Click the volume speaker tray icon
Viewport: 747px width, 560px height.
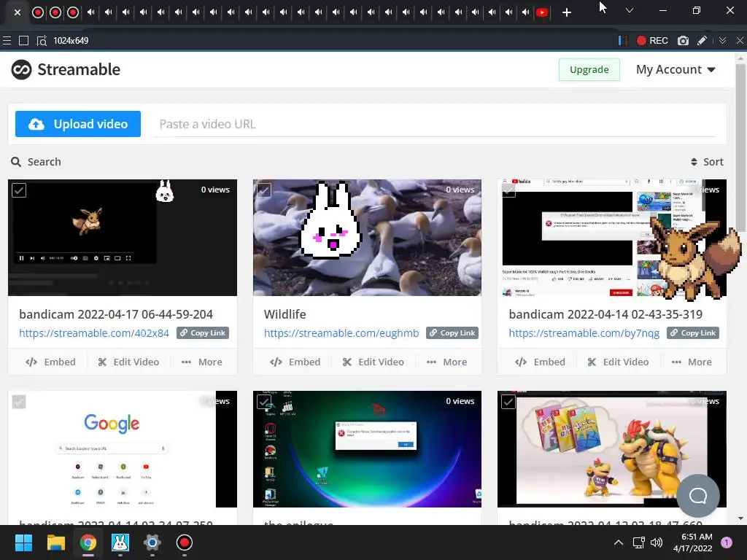coord(657,542)
